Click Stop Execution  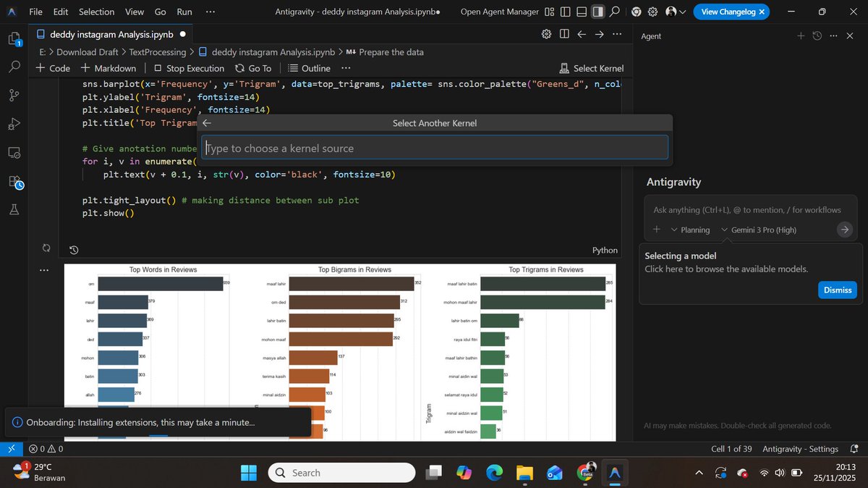(189, 68)
